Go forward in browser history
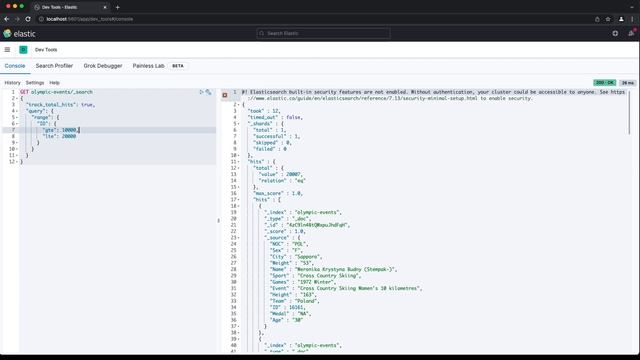 point(17,19)
